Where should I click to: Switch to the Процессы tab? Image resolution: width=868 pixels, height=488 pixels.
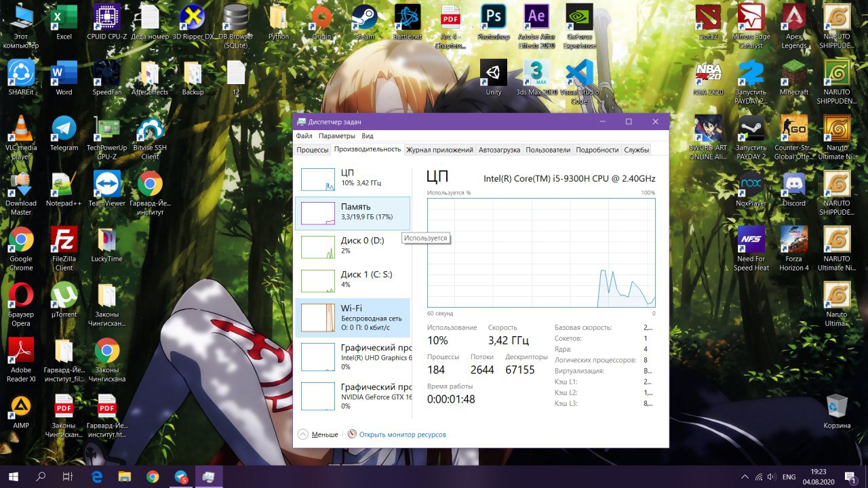pos(313,150)
